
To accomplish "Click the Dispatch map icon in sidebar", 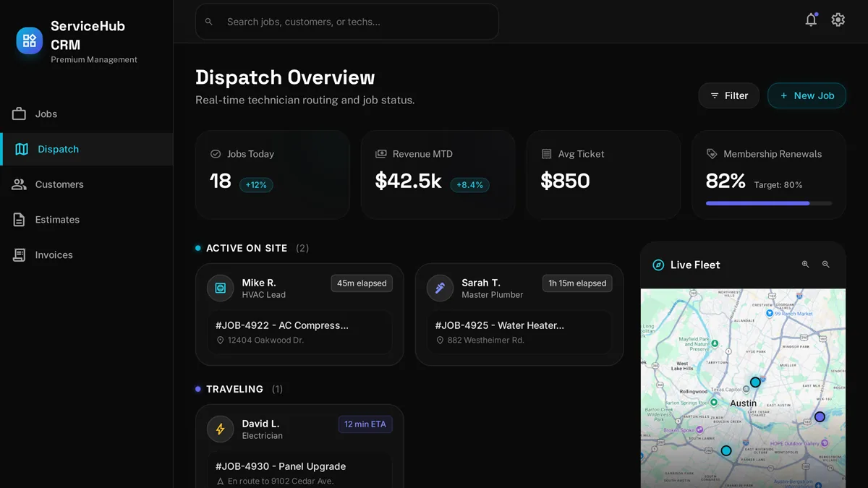I will pos(22,149).
